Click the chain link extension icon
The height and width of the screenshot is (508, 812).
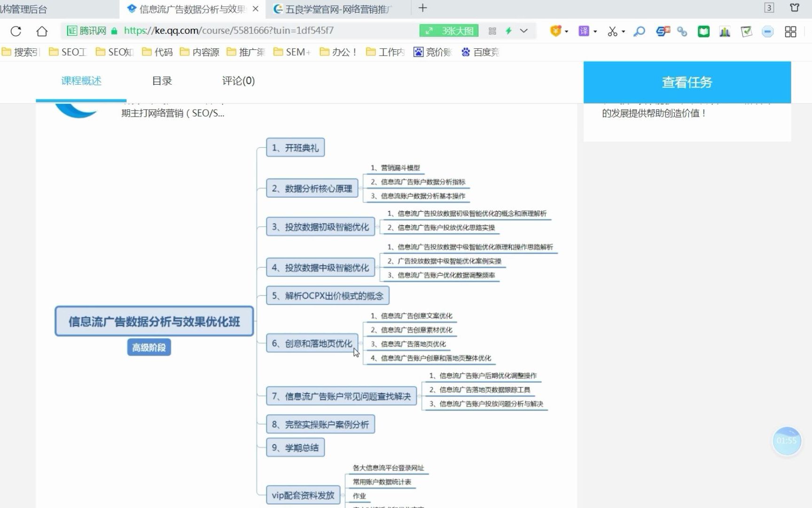click(682, 32)
